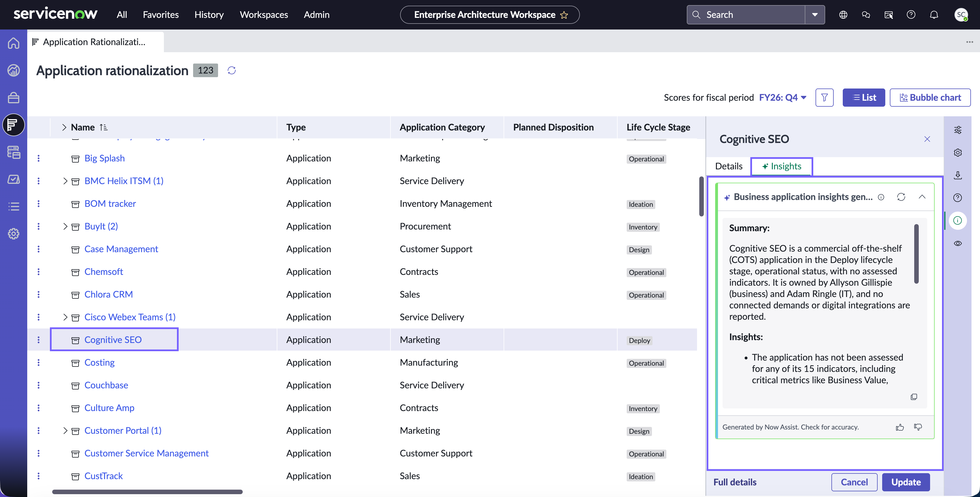Expand the BuyIt row
Viewport: 980px width, 497px height.
[x=65, y=227]
